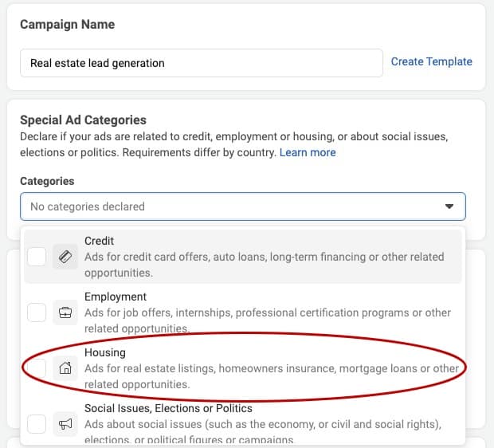Image resolution: width=494 pixels, height=448 pixels.
Task: Pick the Housing option title
Action: click(105, 352)
